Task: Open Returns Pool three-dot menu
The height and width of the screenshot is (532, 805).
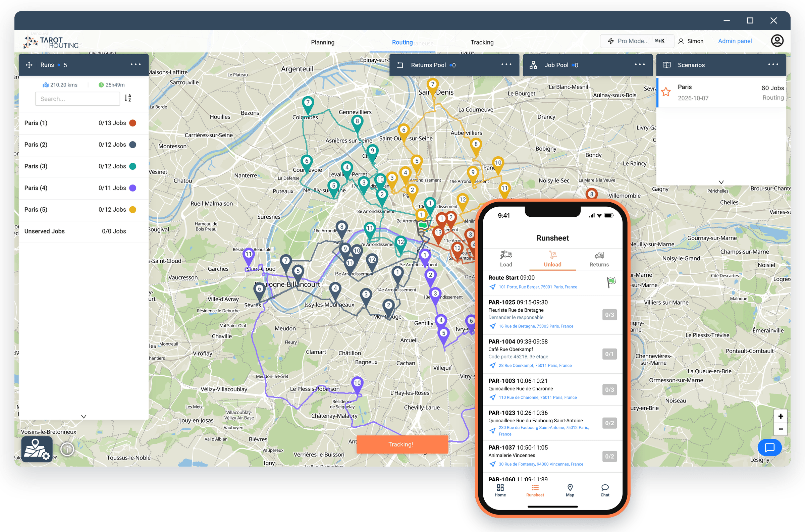Action: click(506, 64)
